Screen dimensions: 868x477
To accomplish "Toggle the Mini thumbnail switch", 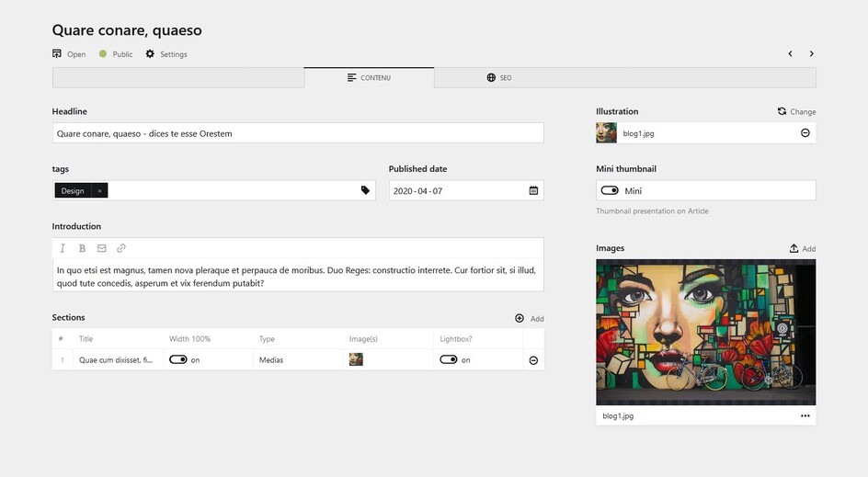I will click(610, 190).
